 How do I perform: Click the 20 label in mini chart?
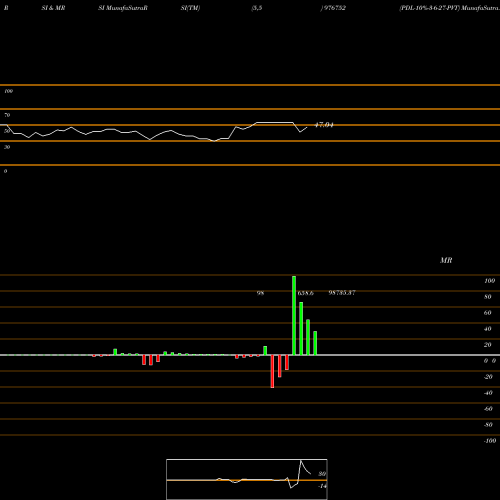322,474
